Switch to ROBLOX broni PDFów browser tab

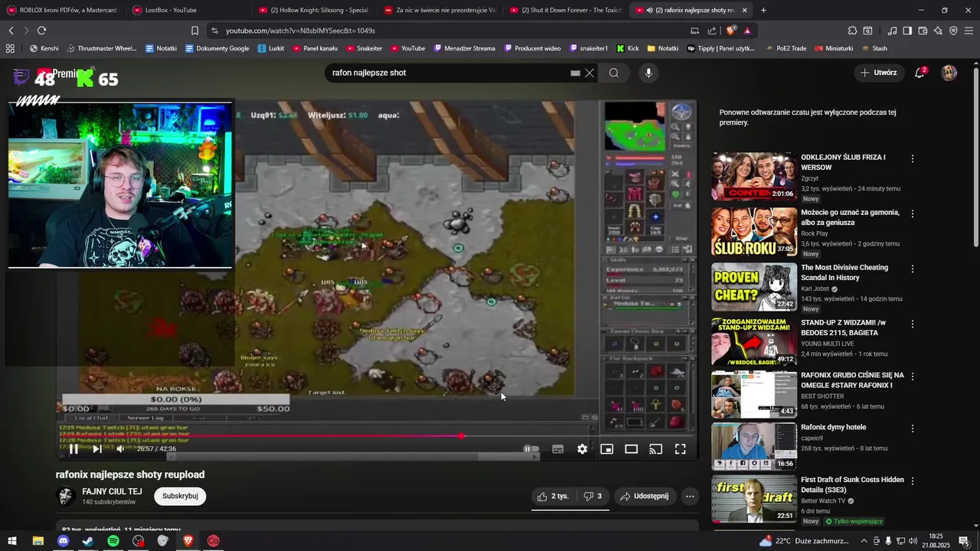coord(64,10)
